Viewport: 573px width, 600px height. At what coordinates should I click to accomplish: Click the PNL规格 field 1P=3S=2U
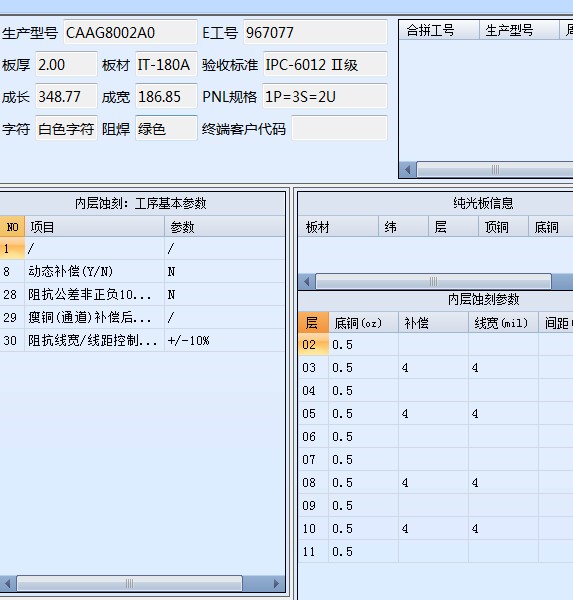click(325, 96)
